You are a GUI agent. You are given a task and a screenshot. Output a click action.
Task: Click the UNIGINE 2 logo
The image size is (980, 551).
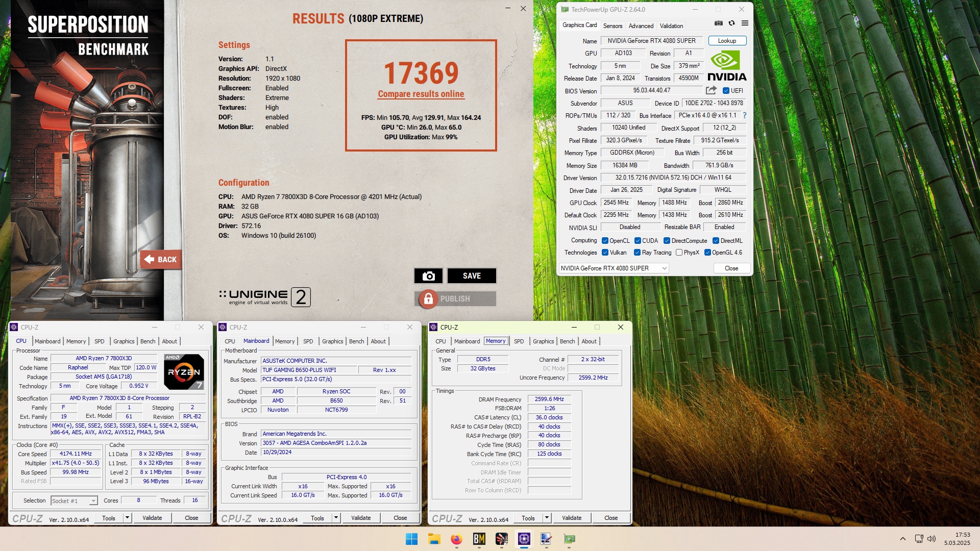(x=264, y=297)
